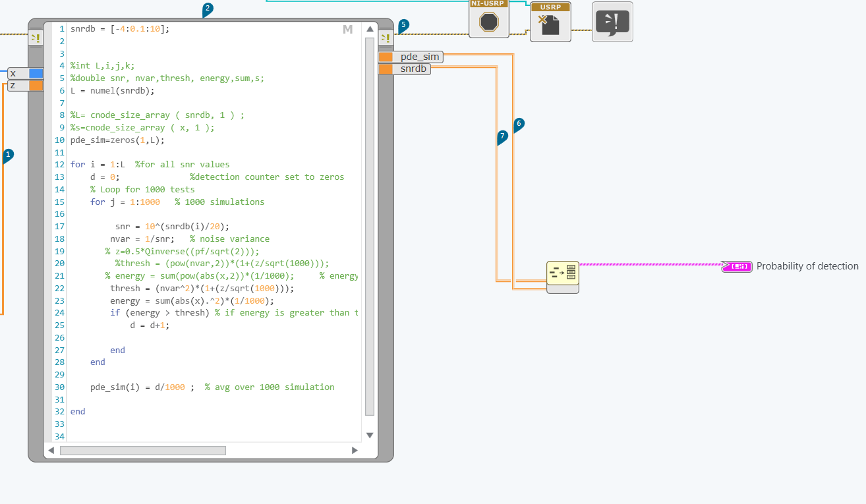Click the line 'd = d+1;'
The image size is (866, 504).
pyautogui.click(x=150, y=325)
